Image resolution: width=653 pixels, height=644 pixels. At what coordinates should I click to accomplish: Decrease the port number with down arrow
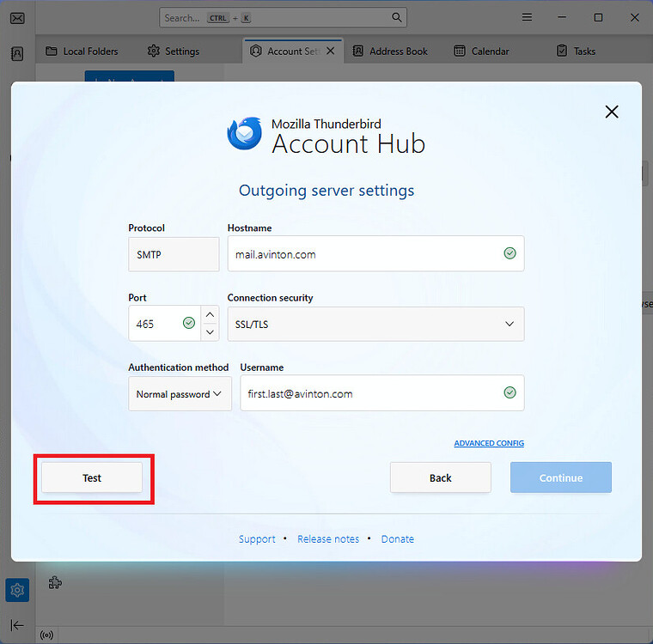pos(210,332)
